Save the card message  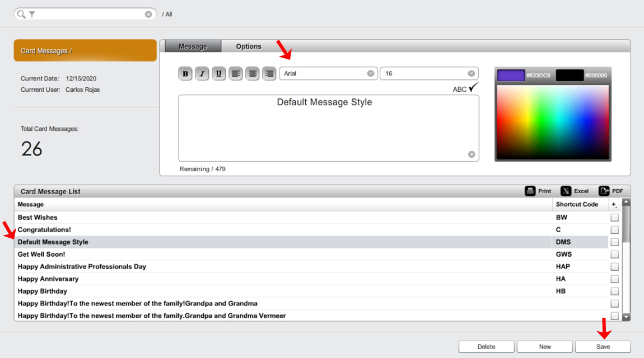(603, 346)
